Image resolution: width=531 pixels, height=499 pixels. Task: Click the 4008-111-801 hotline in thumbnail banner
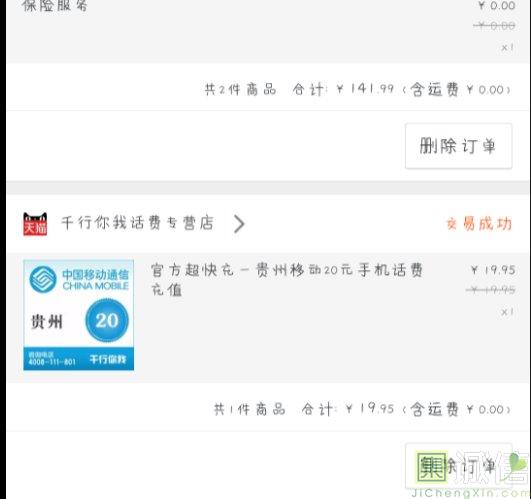51,362
